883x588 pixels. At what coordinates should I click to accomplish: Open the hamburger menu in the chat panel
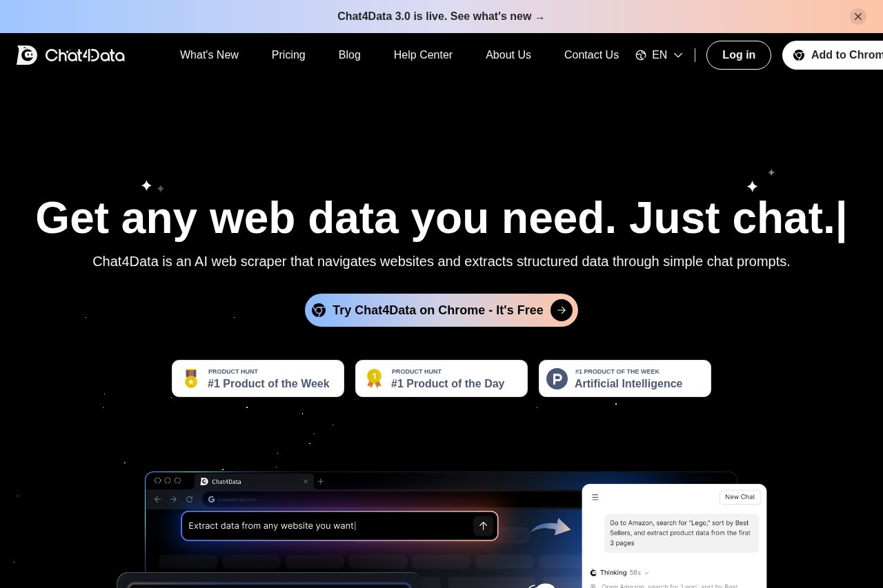coord(595,497)
